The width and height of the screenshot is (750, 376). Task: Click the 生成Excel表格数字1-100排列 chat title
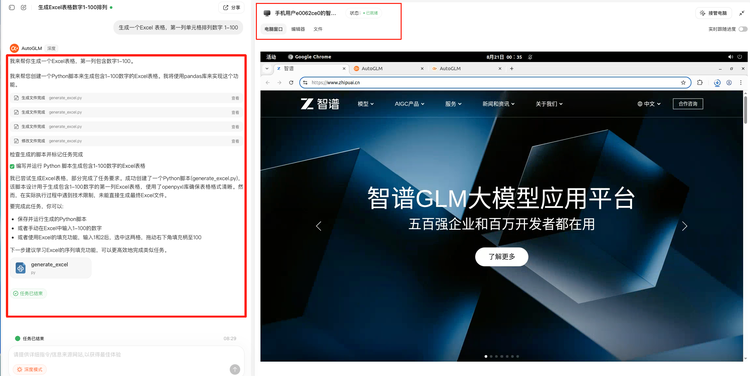pyautogui.click(x=73, y=8)
